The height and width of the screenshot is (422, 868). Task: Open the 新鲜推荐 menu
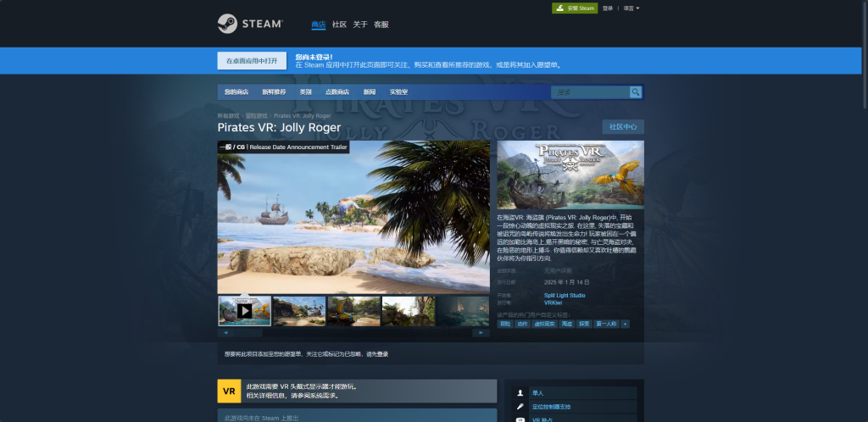pos(274,92)
